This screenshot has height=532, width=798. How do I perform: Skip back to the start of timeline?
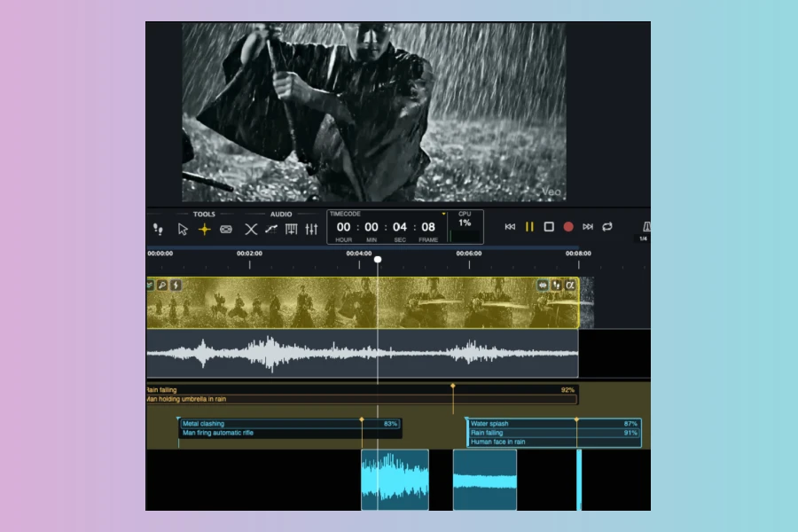point(510,227)
